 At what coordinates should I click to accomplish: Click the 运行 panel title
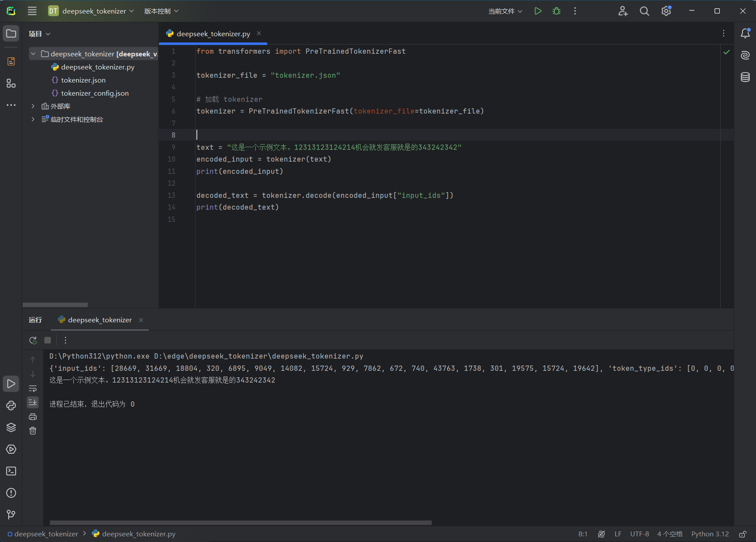(35, 320)
